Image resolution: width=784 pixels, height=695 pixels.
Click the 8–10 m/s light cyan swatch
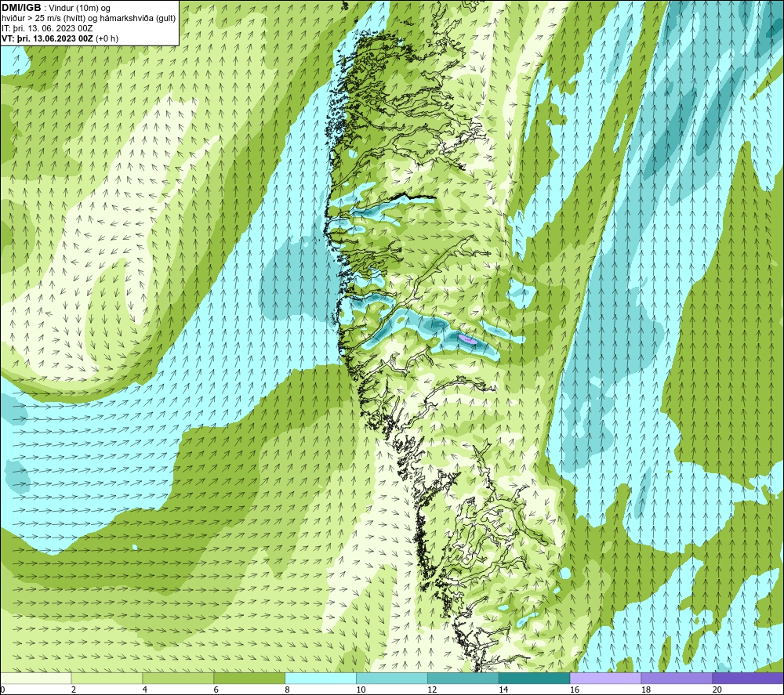[x=321, y=678]
